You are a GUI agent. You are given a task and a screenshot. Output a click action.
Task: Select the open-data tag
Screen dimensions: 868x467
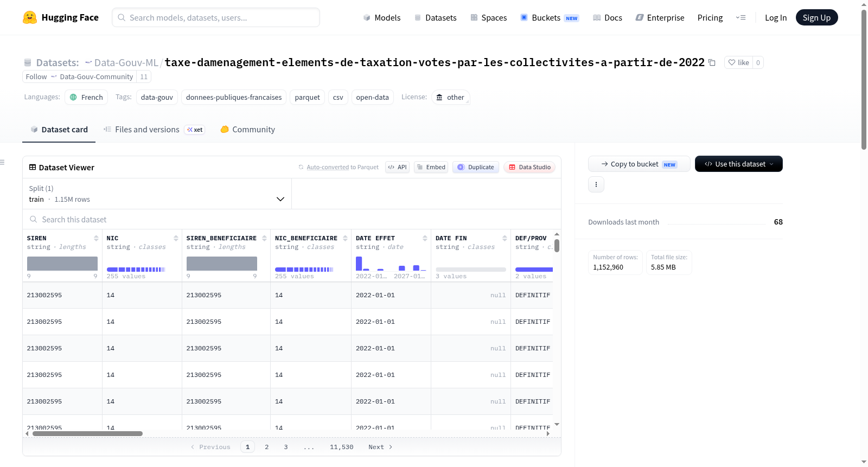(373, 97)
